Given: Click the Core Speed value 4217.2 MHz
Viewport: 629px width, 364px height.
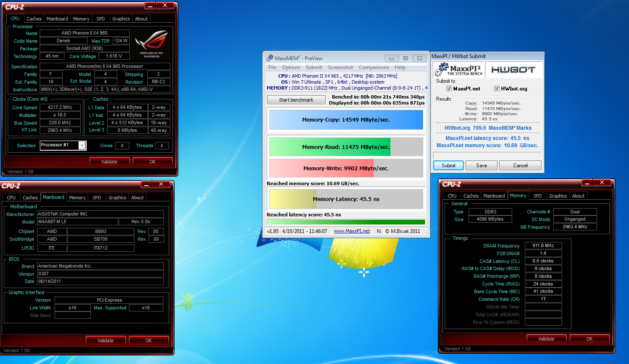Looking at the screenshot, I should (x=60, y=108).
